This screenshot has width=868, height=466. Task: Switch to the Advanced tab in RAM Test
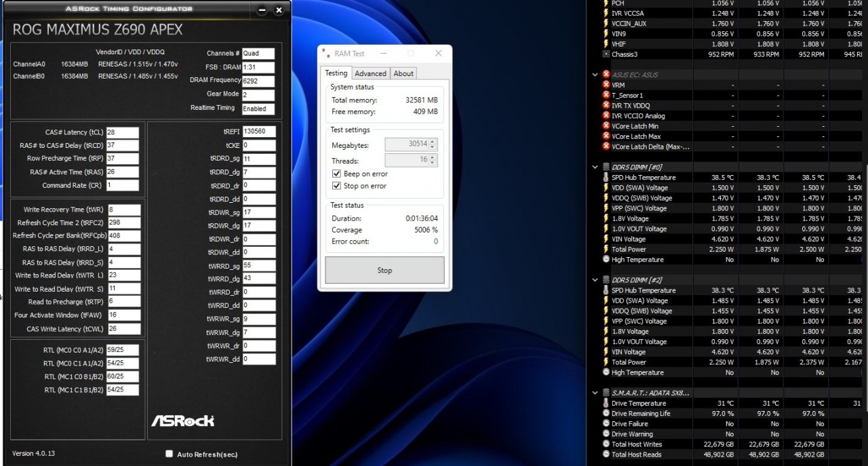[370, 73]
